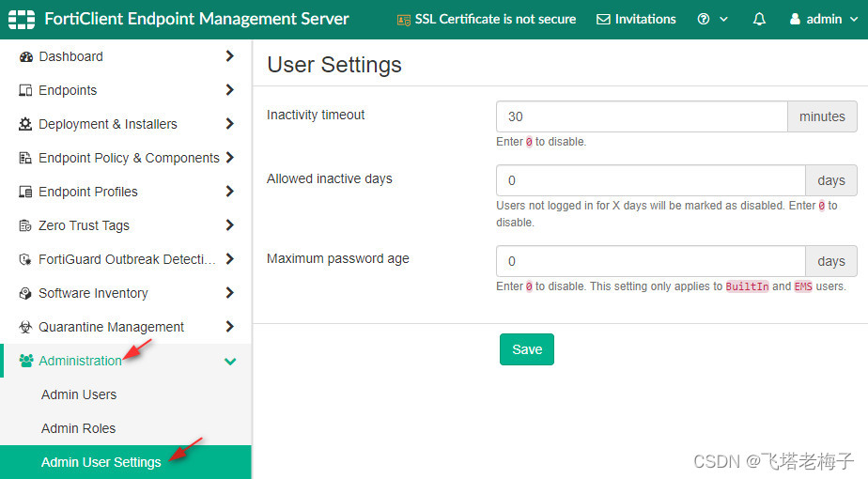The height and width of the screenshot is (479, 868).
Task: Expand the Endpoint Profiles chevron
Action: (x=230, y=191)
